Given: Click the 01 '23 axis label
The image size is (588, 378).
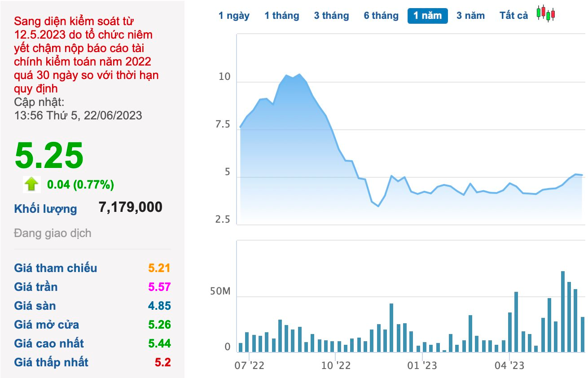Looking at the screenshot, I should [x=422, y=365].
